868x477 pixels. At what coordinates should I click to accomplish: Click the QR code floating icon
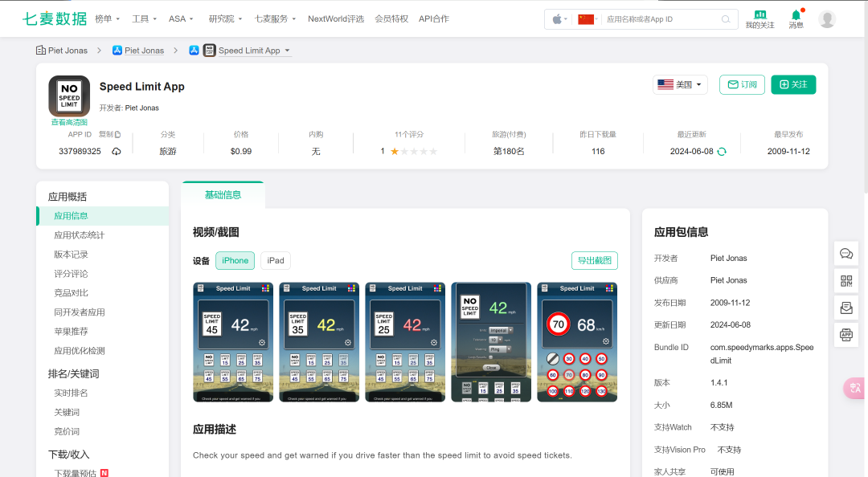(x=845, y=281)
